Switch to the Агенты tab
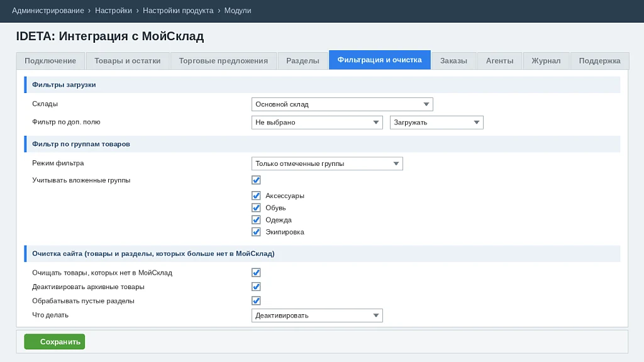Screen dimensions: 644x362 (500, 61)
